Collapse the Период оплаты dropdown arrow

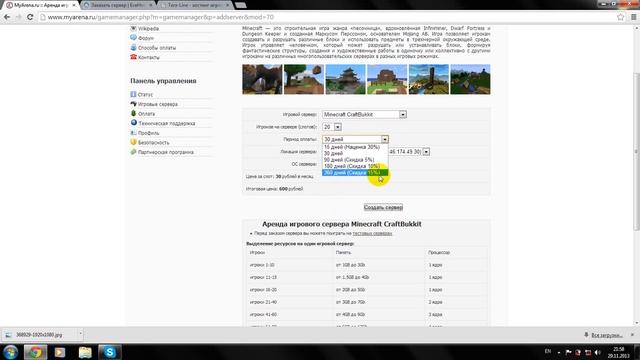(x=384, y=139)
